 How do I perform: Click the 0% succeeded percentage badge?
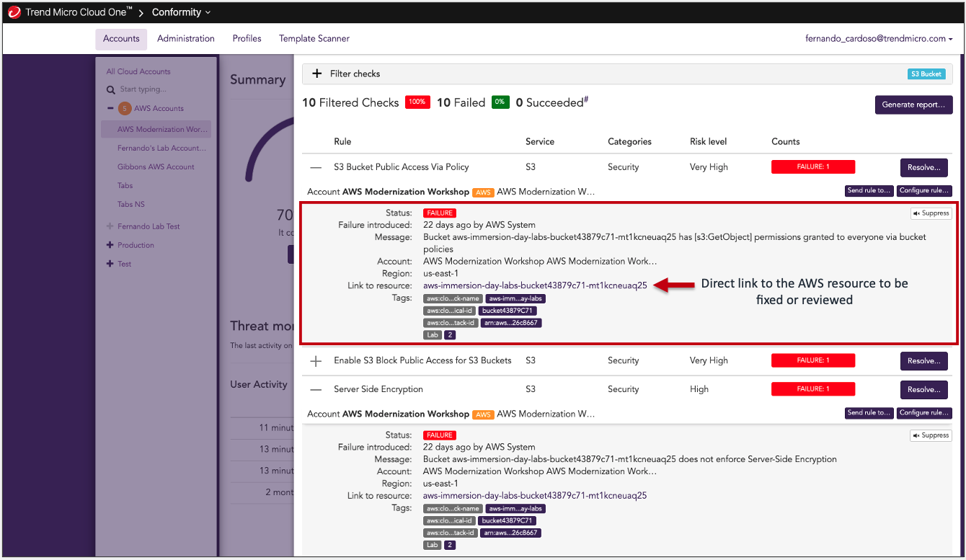500,102
